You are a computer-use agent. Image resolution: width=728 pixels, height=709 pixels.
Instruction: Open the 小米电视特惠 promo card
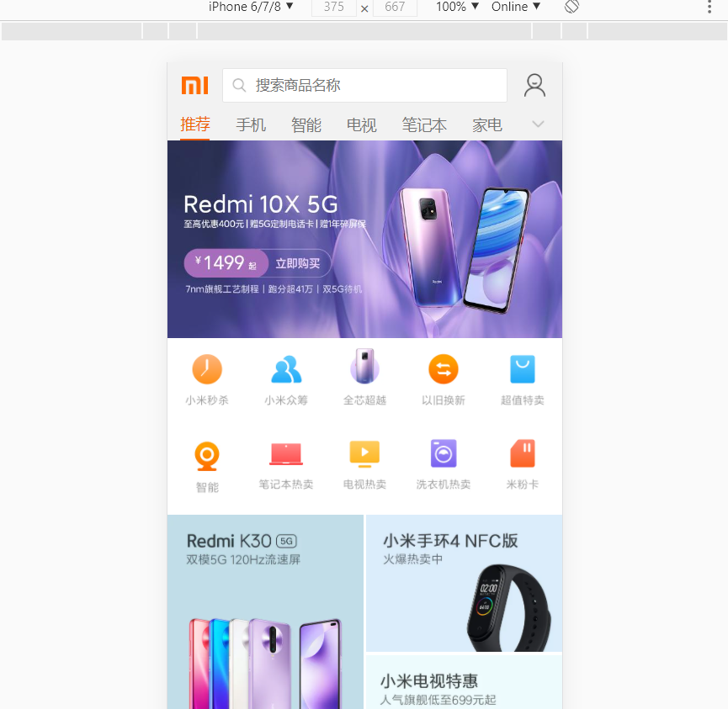(x=464, y=682)
